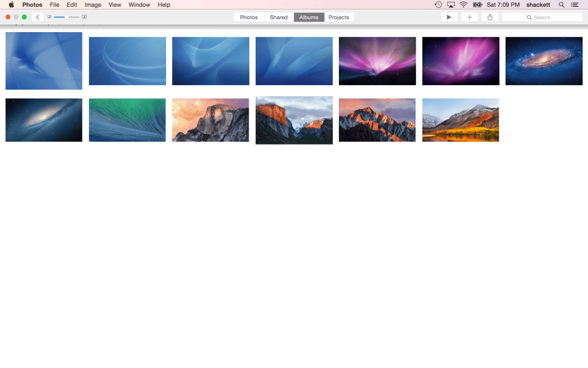Select the third blue wave wallpaper thumbnail
The width and height of the screenshot is (588, 368).
tap(211, 61)
